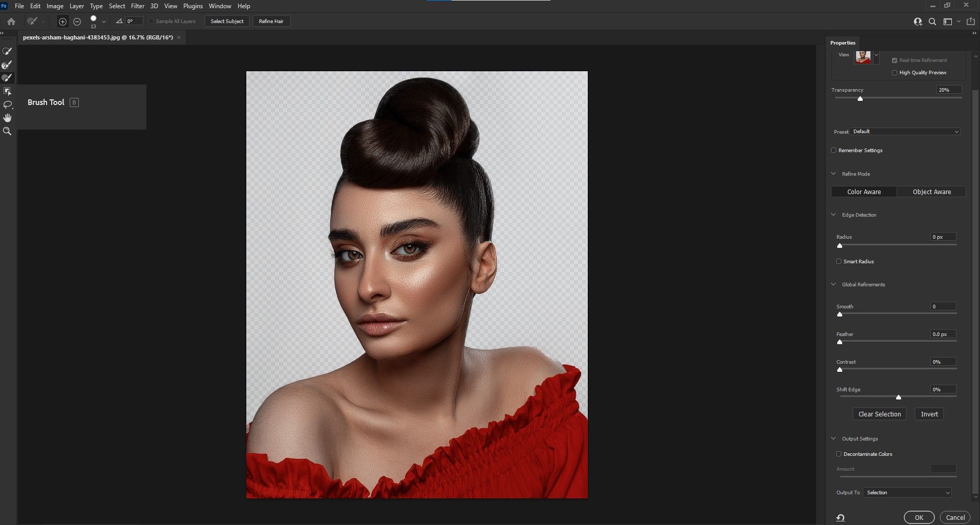Switch refine mode to Object Aware
The image size is (980, 525).
931,192
